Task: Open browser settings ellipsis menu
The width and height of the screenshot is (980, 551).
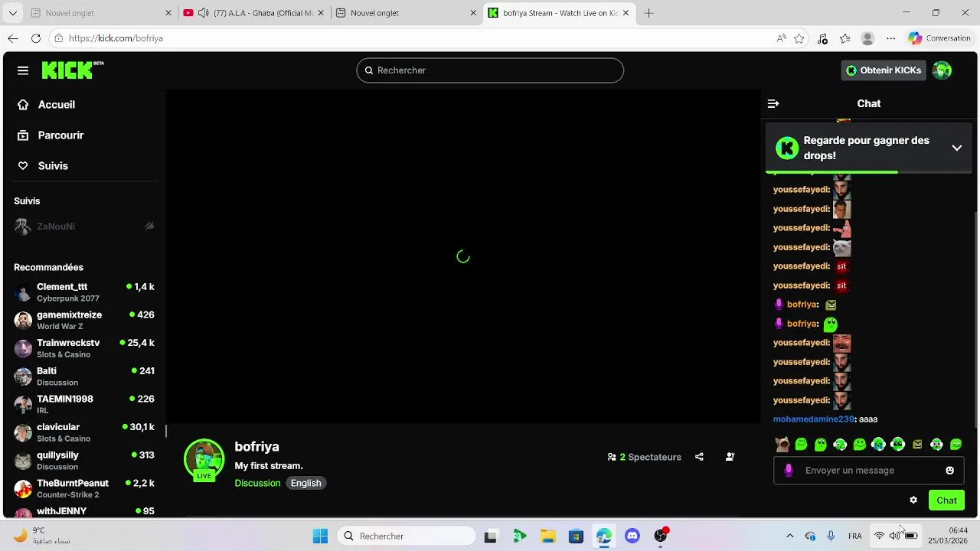Action: coord(890,38)
